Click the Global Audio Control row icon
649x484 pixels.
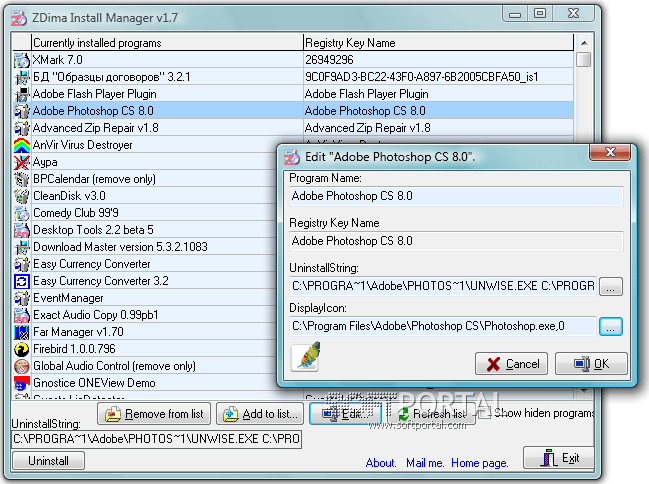22,366
